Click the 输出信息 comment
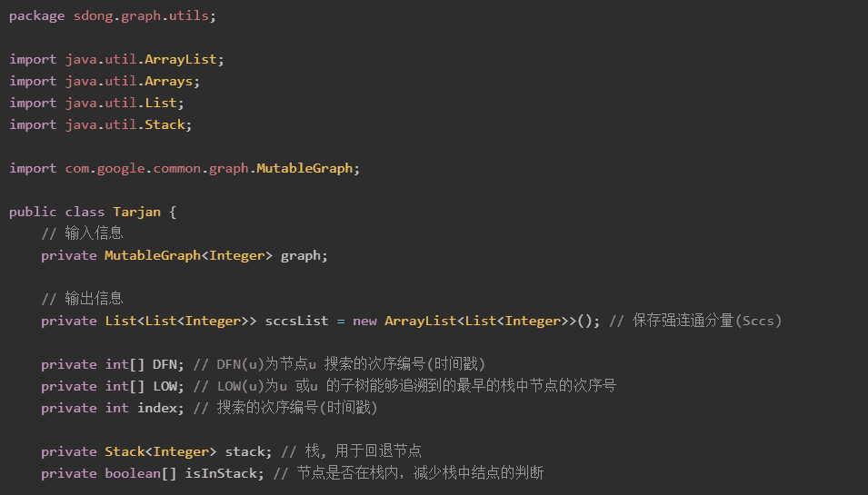Image resolution: width=868 pixels, height=495 pixels. (x=82, y=299)
